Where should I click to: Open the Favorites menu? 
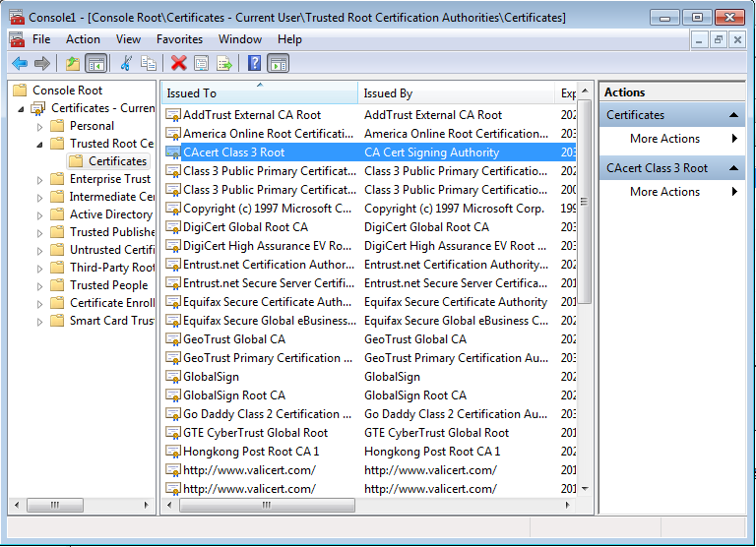(179, 39)
